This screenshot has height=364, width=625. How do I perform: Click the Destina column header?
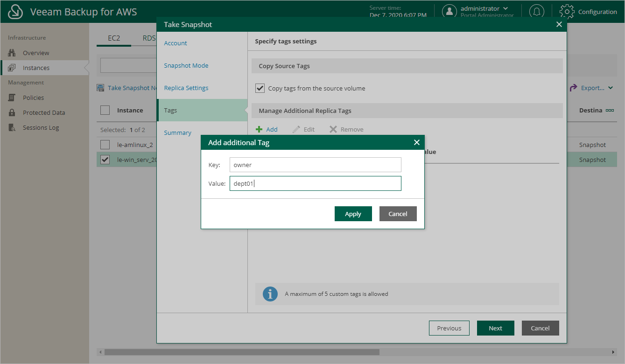[x=590, y=111]
